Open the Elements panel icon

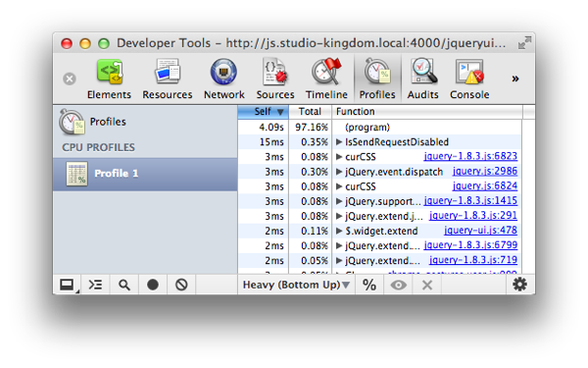point(109,72)
